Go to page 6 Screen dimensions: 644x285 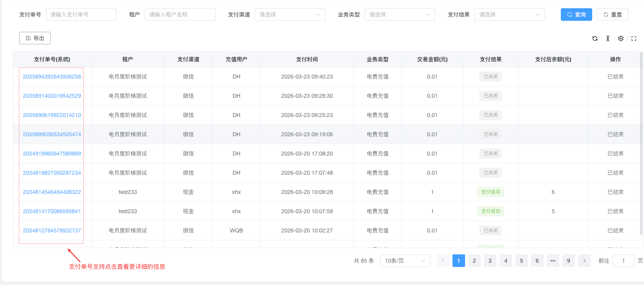(537, 261)
